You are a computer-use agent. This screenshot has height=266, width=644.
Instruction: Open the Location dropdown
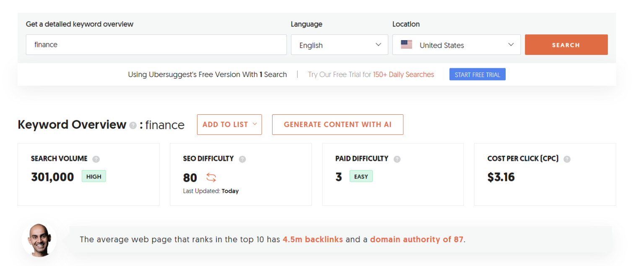456,44
